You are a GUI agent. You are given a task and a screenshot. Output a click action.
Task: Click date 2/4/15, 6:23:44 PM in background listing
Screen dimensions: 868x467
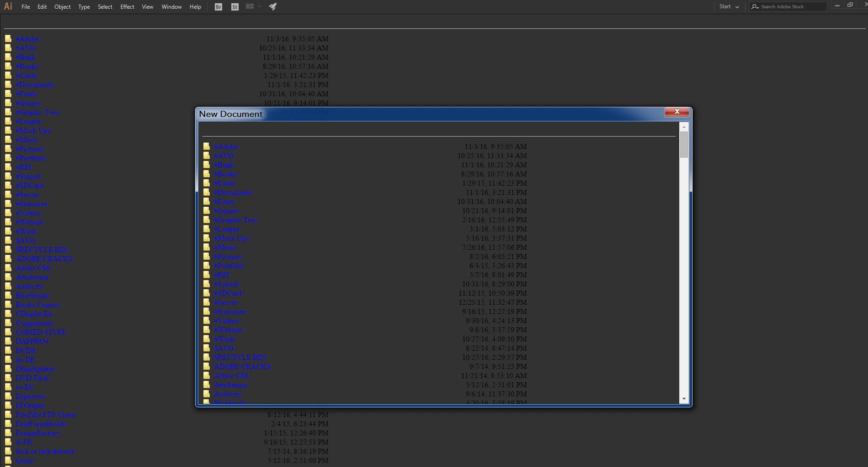click(300, 424)
